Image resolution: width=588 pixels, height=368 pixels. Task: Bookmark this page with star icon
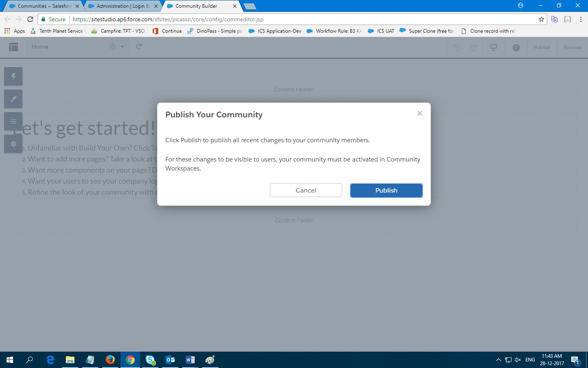(x=541, y=19)
